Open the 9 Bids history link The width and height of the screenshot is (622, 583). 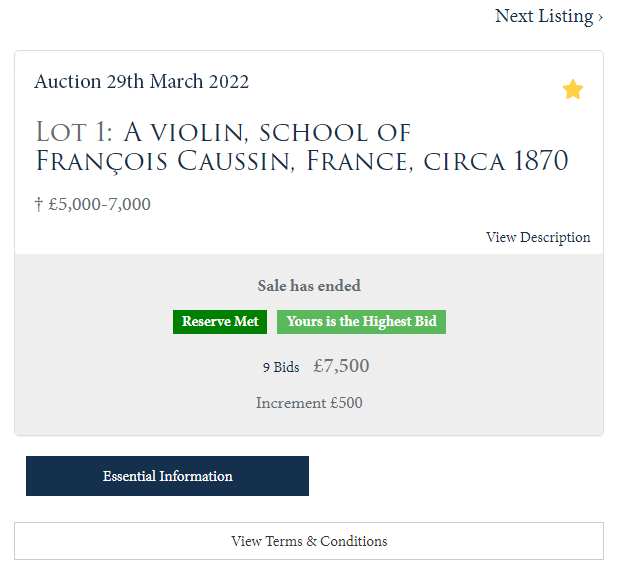click(281, 368)
